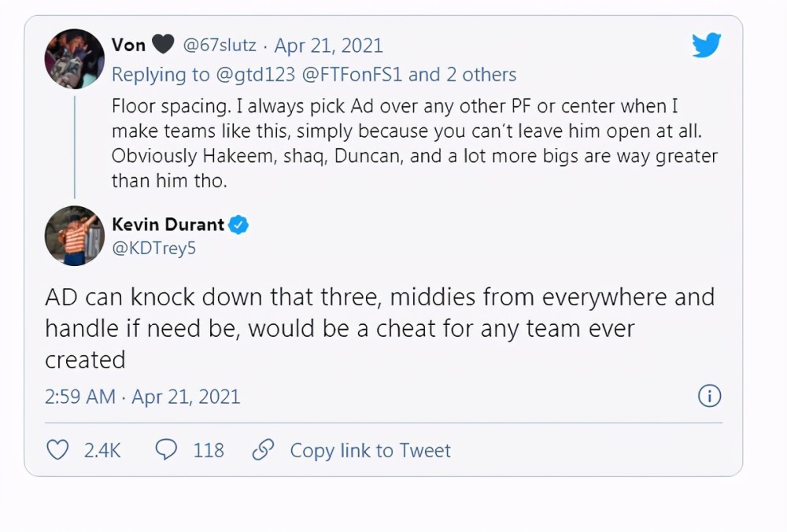Click the Kevin Durant display name

pyautogui.click(x=168, y=224)
